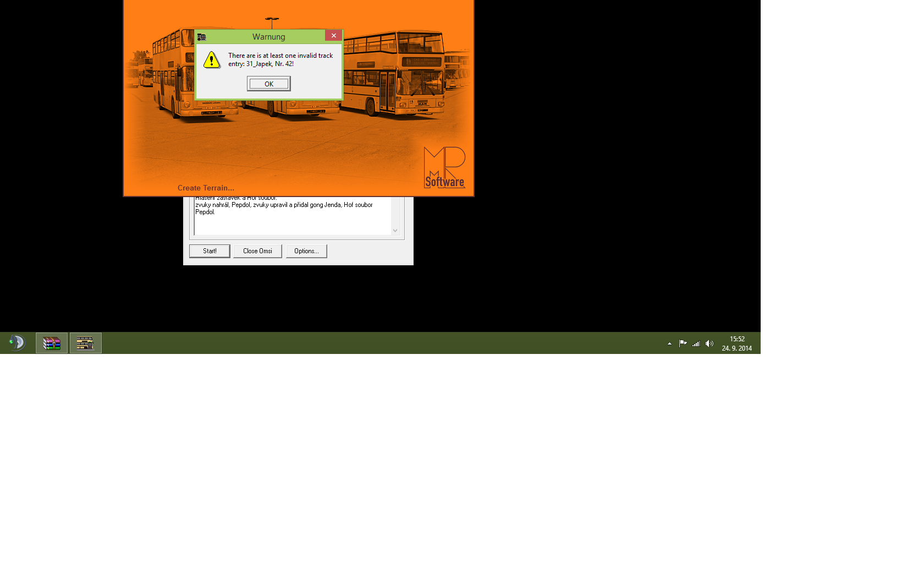Click the invalid track entry message text
The height and width of the screenshot is (578, 924).
tap(280, 59)
